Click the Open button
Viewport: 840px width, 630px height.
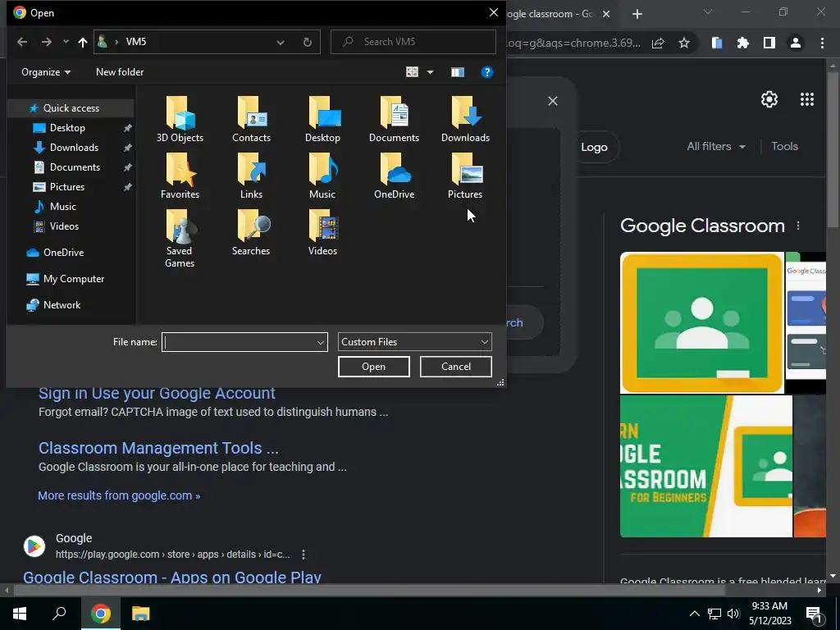[x=374, y=367]
